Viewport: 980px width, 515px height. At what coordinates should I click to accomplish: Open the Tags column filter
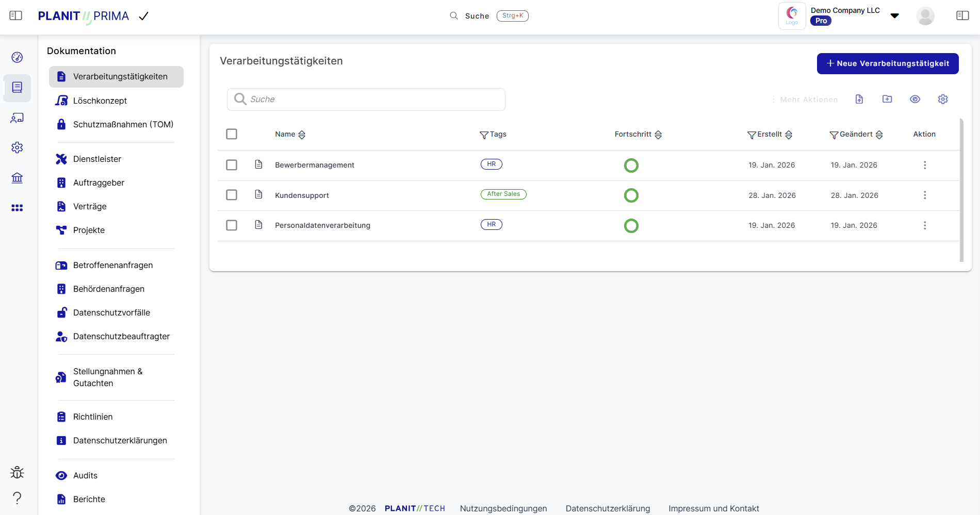(x=484, y=135)
